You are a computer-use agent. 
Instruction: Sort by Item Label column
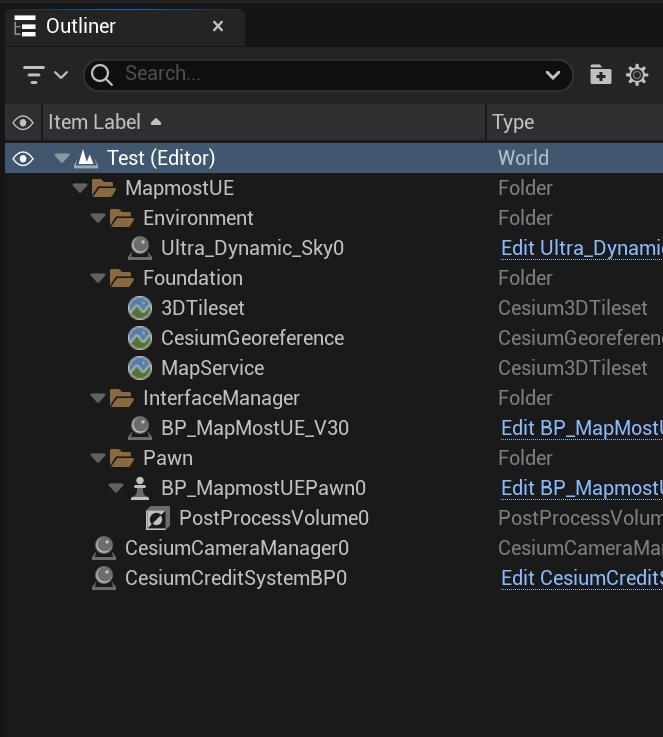[264, 122]
